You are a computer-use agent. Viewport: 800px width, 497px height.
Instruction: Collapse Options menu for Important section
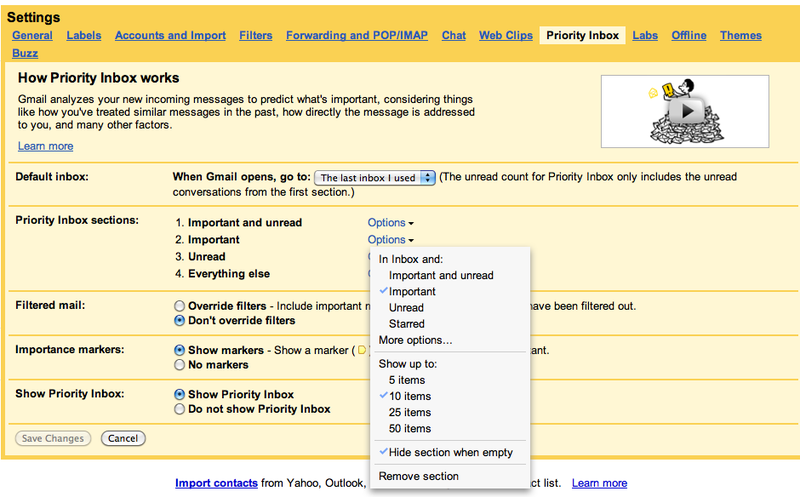[x=391, y=239]
